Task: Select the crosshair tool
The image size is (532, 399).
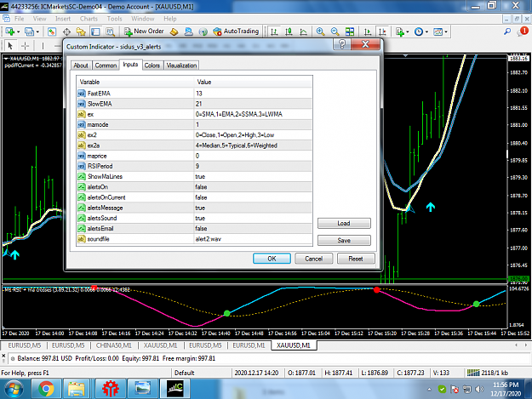Action: tap(25, 45)
